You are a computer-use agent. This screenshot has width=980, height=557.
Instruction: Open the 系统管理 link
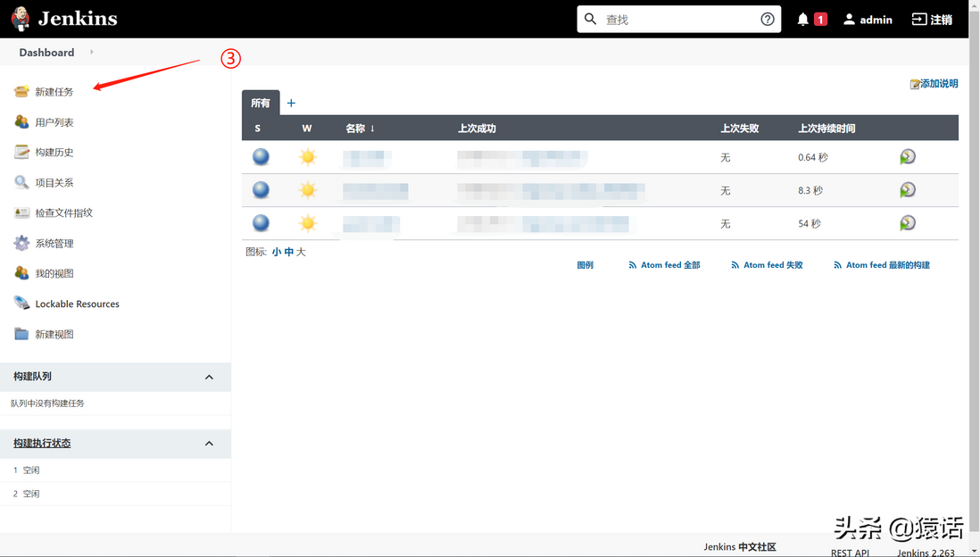point(54,243)
